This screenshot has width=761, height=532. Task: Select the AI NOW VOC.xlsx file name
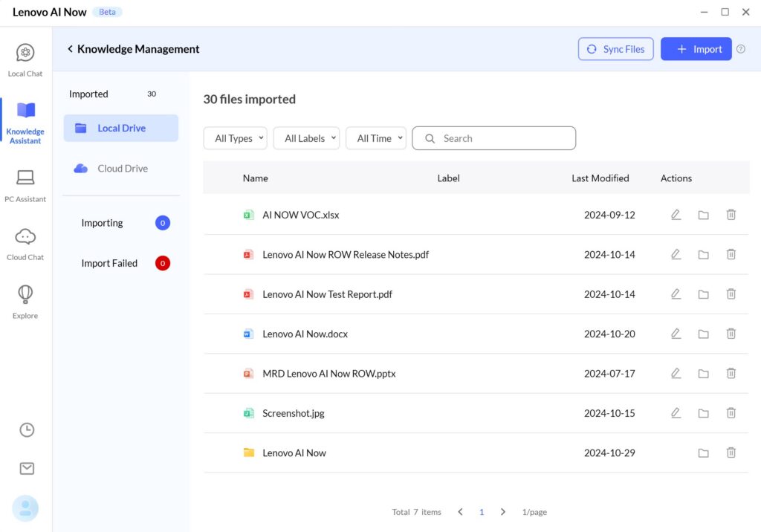tap(300, 215)
